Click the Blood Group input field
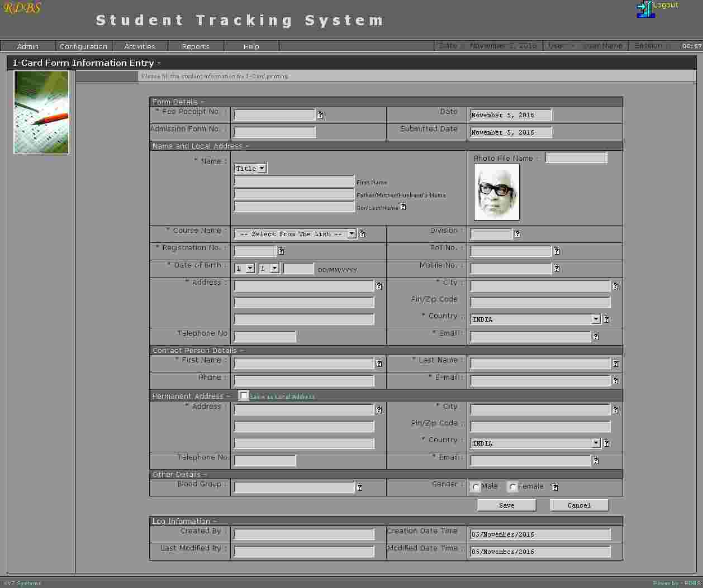 (294, 487)
